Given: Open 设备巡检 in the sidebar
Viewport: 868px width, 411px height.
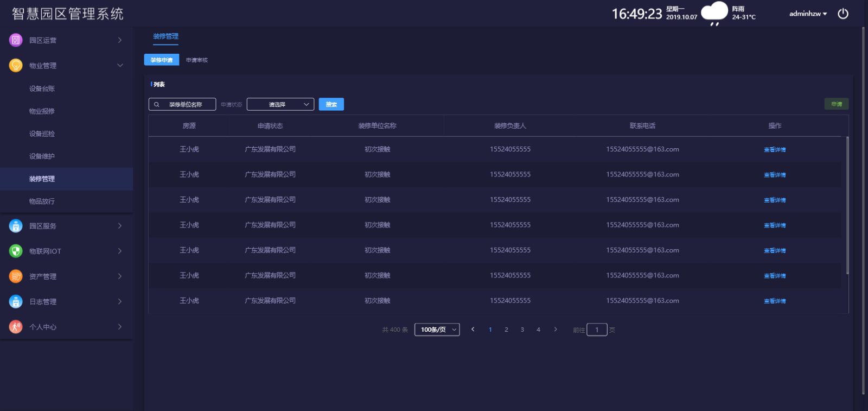Looking at the screenshot, I should [42, 134].
